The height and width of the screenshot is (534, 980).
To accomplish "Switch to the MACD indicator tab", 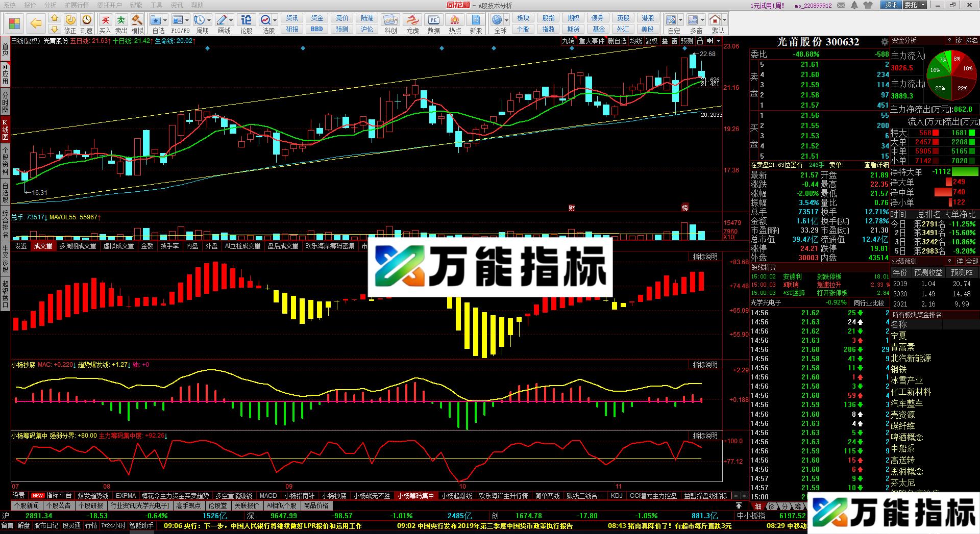I will (x=268, y=496).
